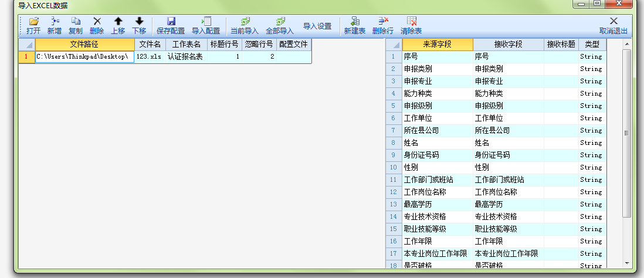The width and height of the screenshot is (644, 278).
Task: Click the field list scrollbar down arrow
Action: 627,263
